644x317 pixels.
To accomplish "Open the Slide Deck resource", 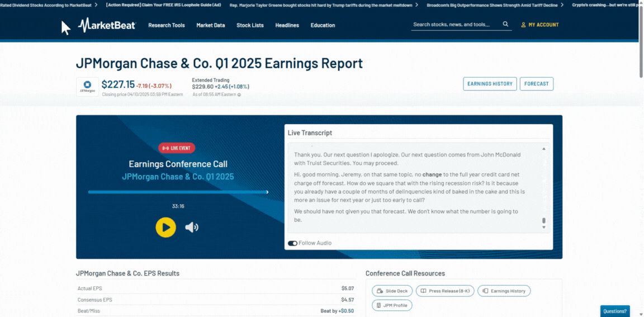I will [392, 291].
